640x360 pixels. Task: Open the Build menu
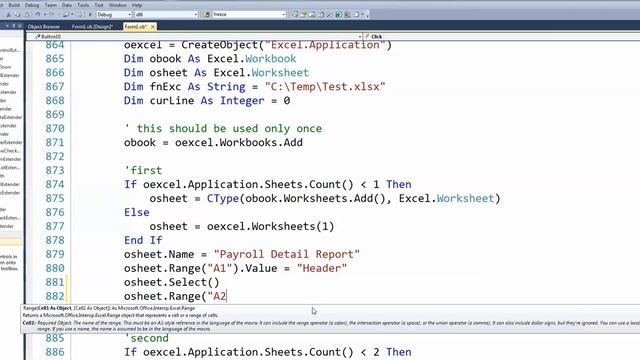click(x=14, y=5)
